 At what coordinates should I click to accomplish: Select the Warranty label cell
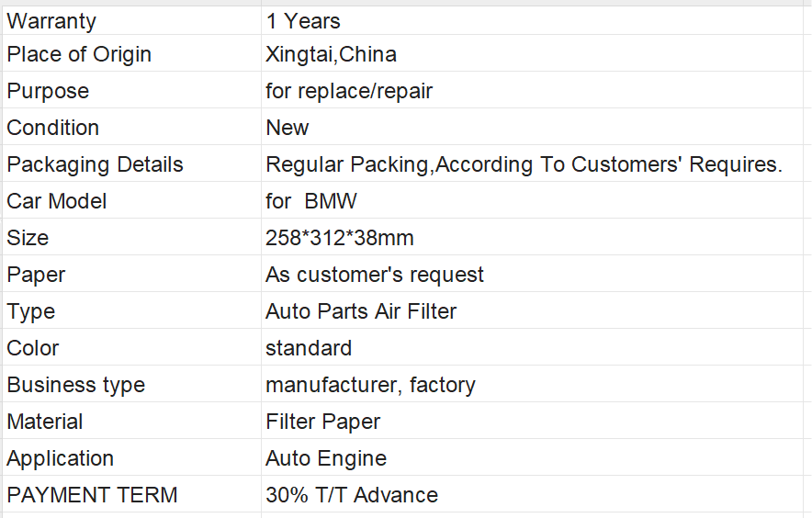tap(131, 21)
